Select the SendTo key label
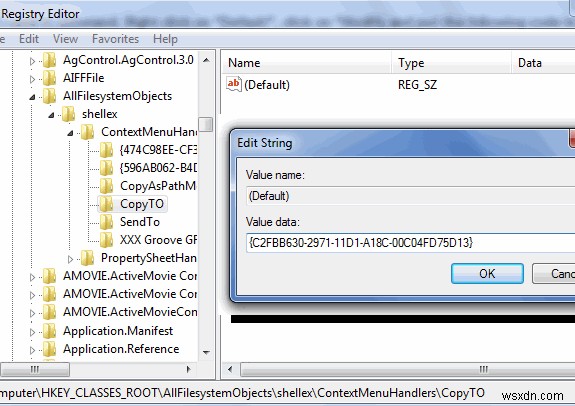 tap(140, 222)
